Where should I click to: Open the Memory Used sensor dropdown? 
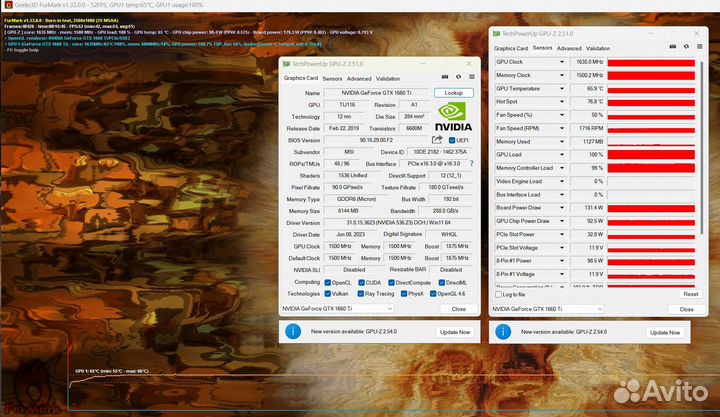point(562,142)
